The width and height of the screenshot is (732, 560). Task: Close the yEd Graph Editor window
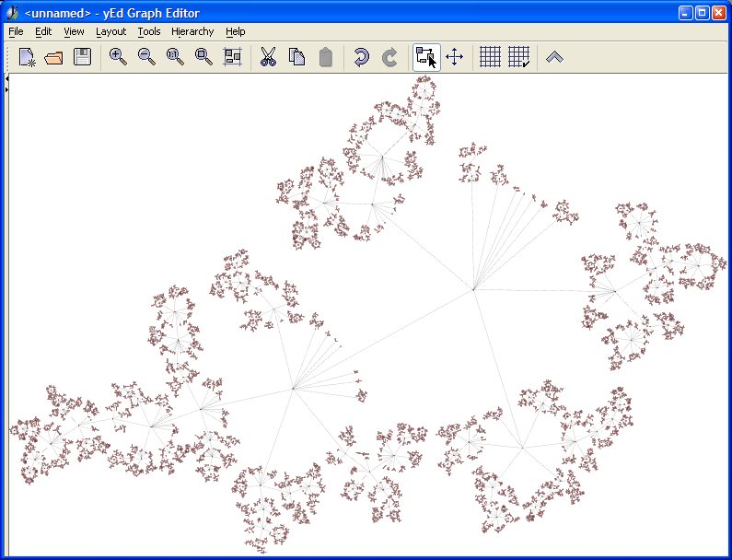pos(719,13)
